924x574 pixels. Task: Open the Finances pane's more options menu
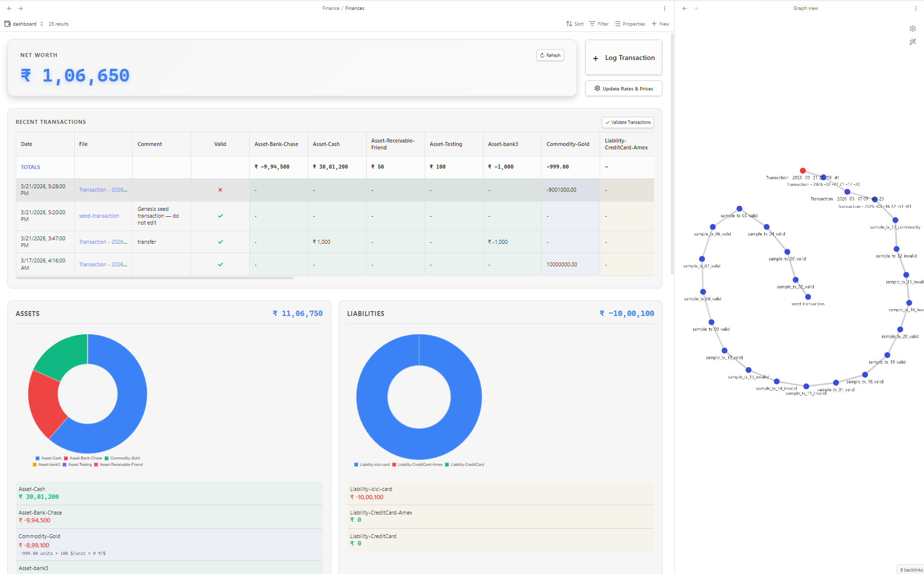(664, 8)
